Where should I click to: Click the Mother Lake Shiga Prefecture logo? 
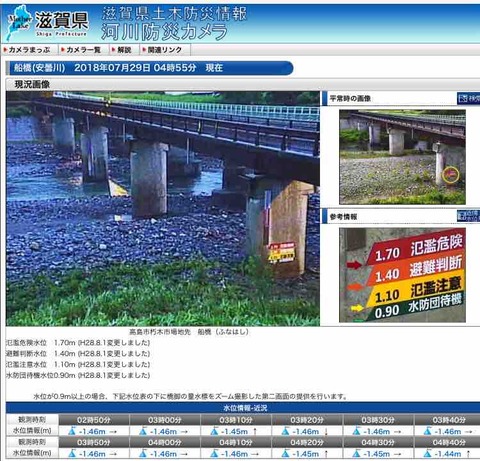point(48,23)
